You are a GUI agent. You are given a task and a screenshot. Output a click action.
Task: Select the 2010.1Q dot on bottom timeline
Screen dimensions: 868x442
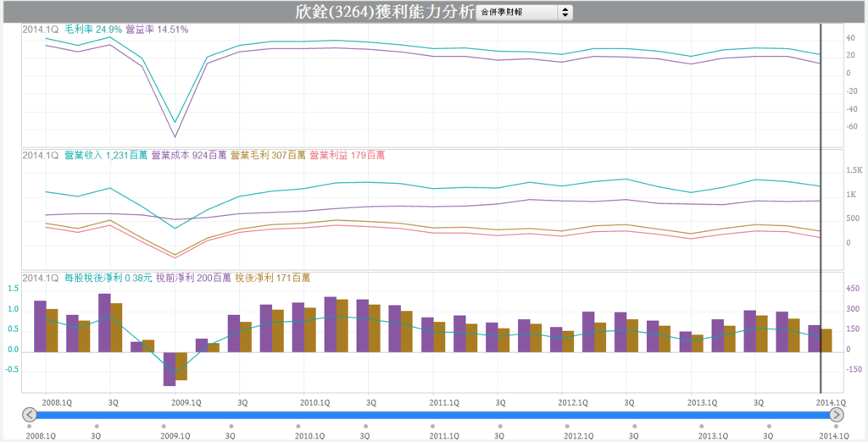[x=298, y=426]
